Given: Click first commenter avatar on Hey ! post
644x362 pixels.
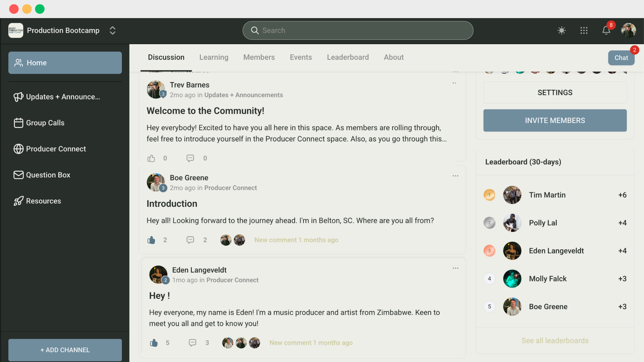Looking at the screenshot, I should click(228, 343).
